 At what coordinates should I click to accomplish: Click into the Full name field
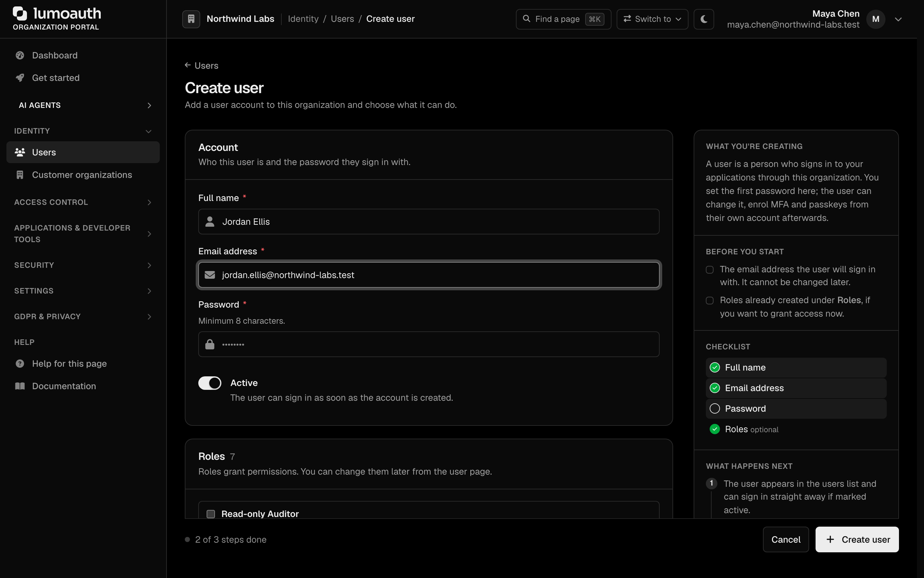[x=428, y=221]
